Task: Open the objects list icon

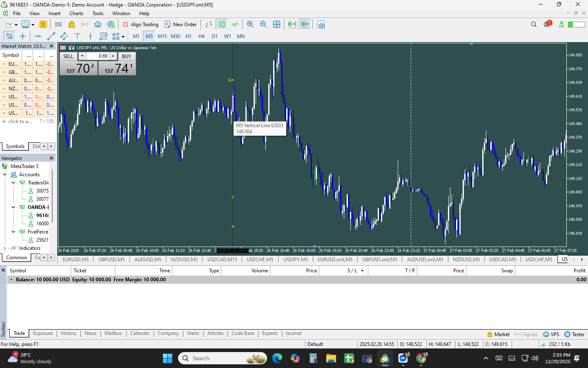Action: (x=103, y=36)
